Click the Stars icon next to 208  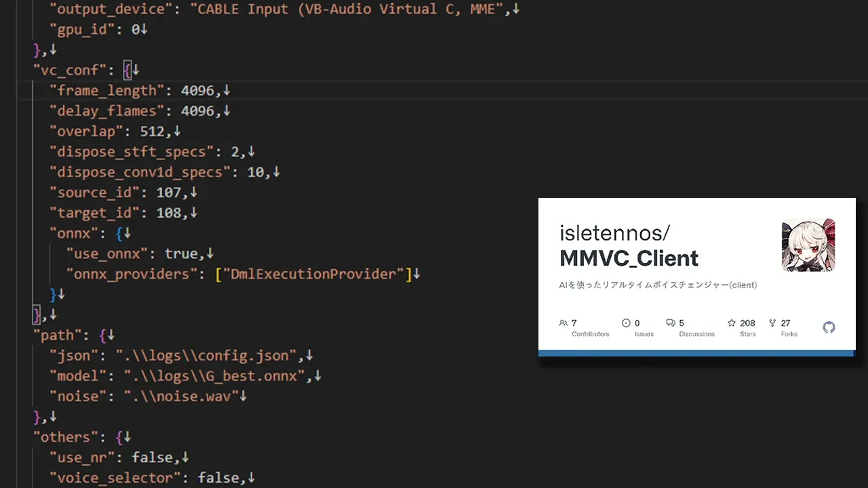tap(732, 323)
